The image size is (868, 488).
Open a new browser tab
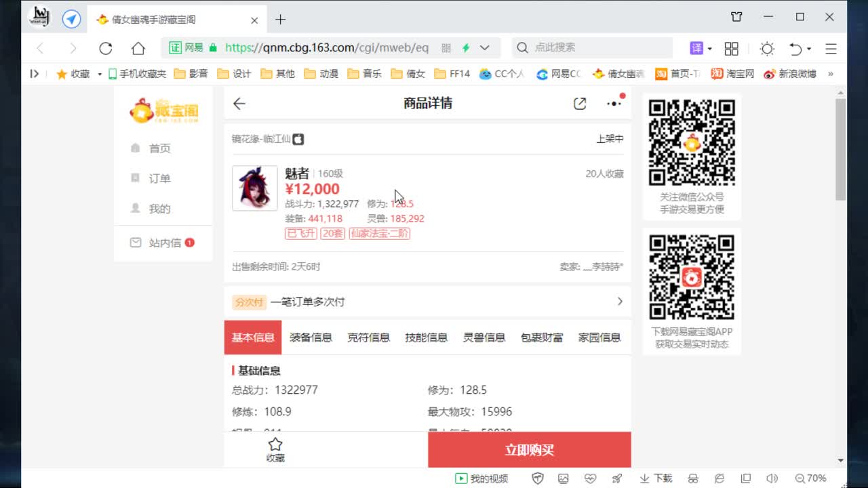click(x=280, y=20)
